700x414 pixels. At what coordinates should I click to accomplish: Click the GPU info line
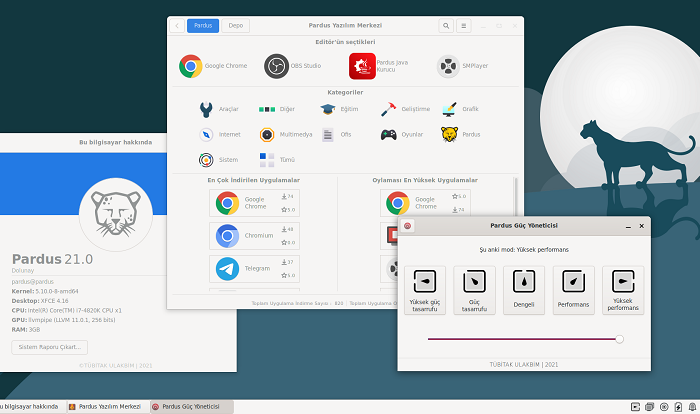pos(63,320)
